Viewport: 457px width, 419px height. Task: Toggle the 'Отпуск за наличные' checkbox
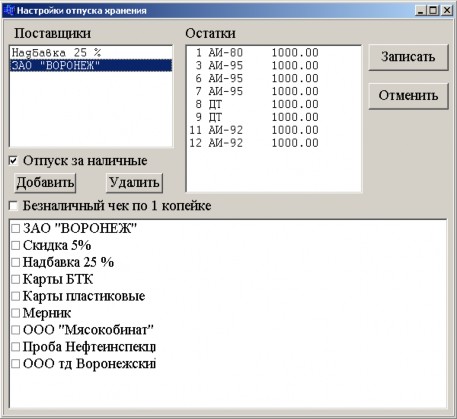point(13,161)
